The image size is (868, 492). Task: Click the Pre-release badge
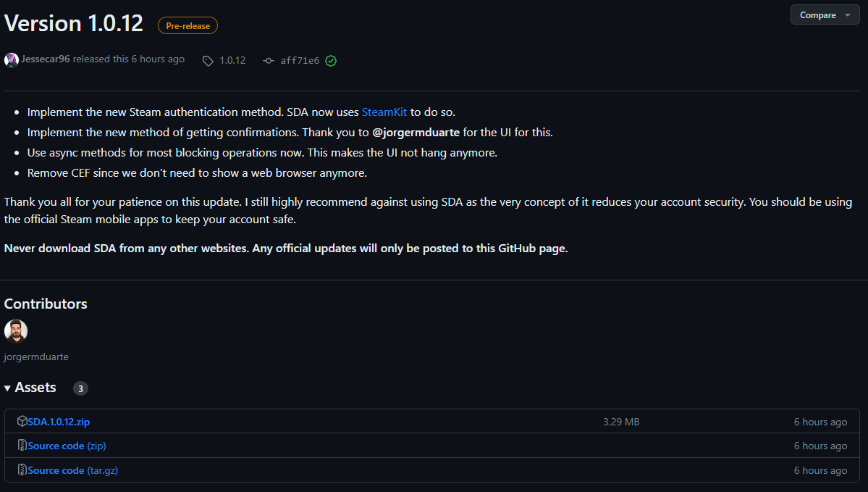(x=187, y=25)
